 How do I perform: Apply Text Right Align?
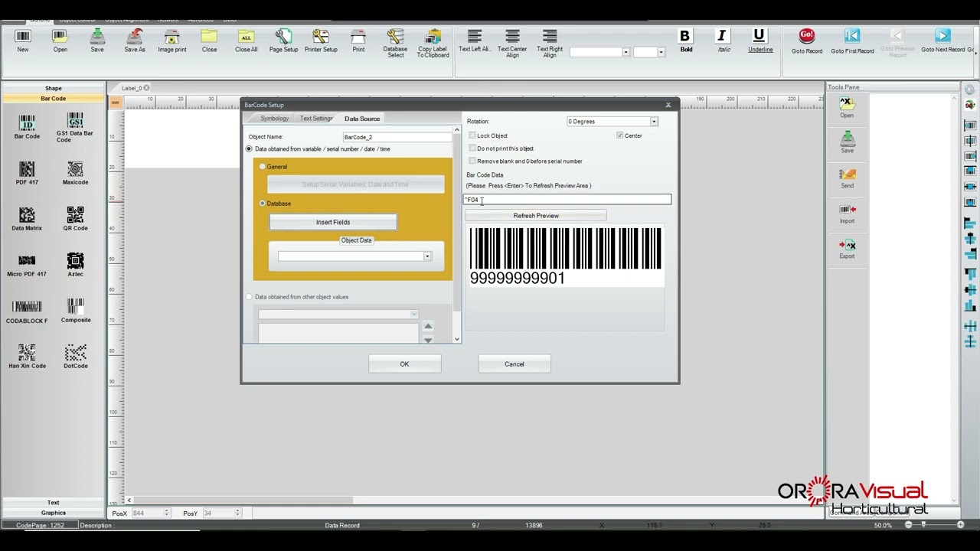550,43
